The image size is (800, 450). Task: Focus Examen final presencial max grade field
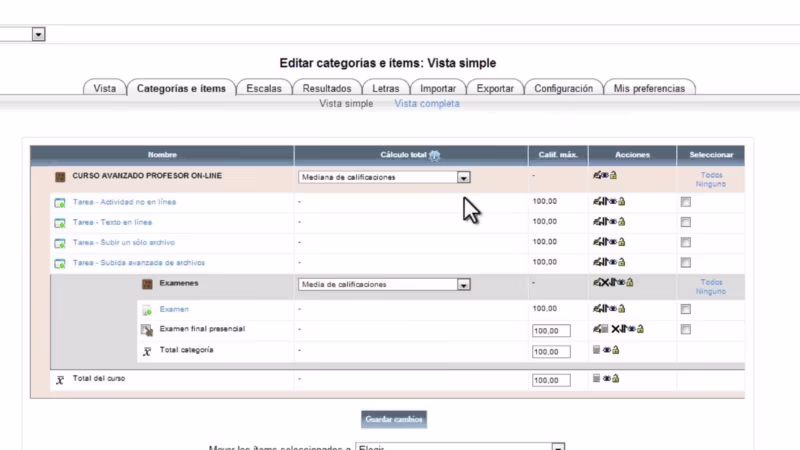pos(551,331)
